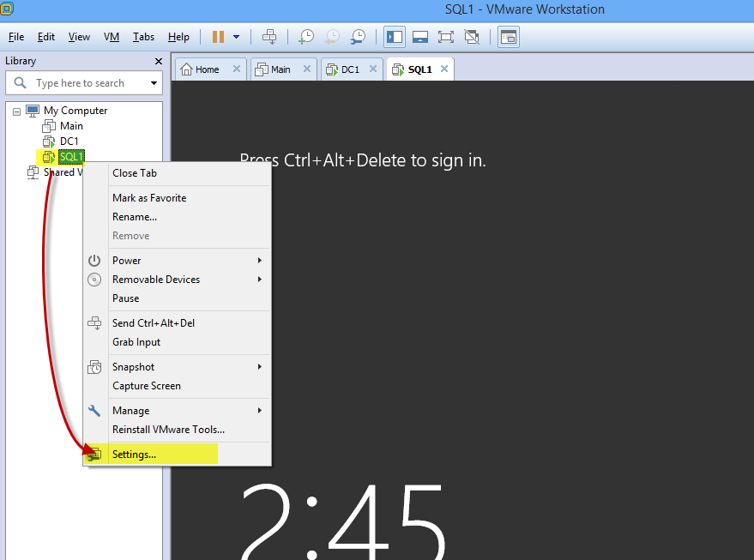Enter full screen mode via toolbar icon

[x=446, y=37]
